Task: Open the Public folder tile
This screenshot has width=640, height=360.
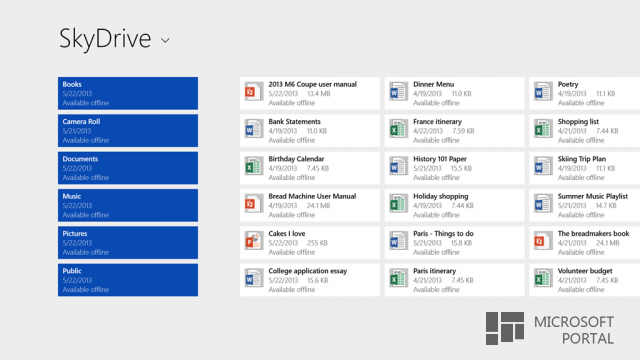Action: (x=128, y=280)
